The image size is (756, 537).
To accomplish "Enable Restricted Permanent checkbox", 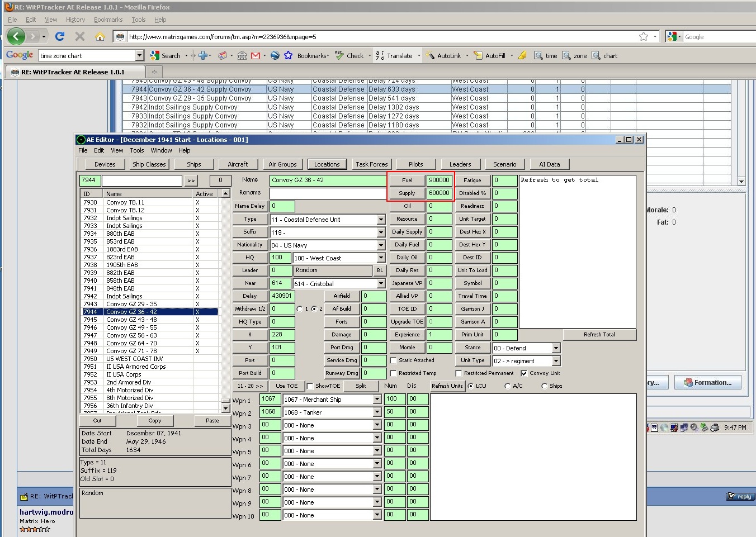I will (459, 373).
